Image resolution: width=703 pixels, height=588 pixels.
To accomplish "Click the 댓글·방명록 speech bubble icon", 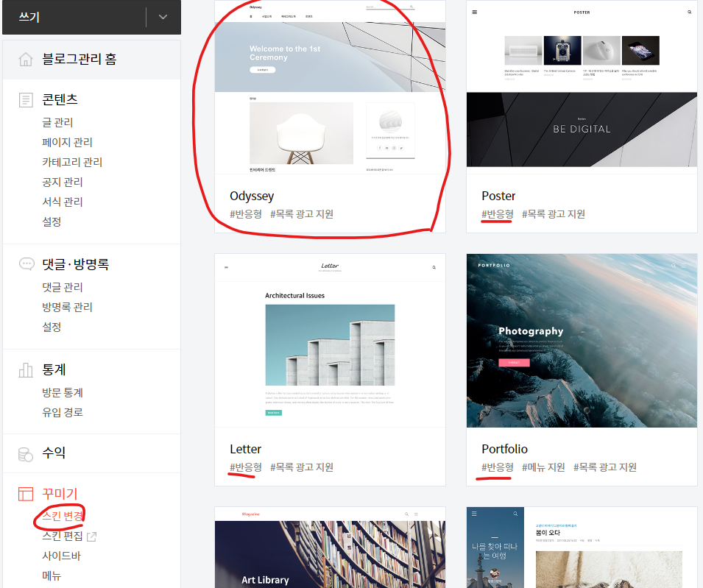I will [x=27, y=264].
